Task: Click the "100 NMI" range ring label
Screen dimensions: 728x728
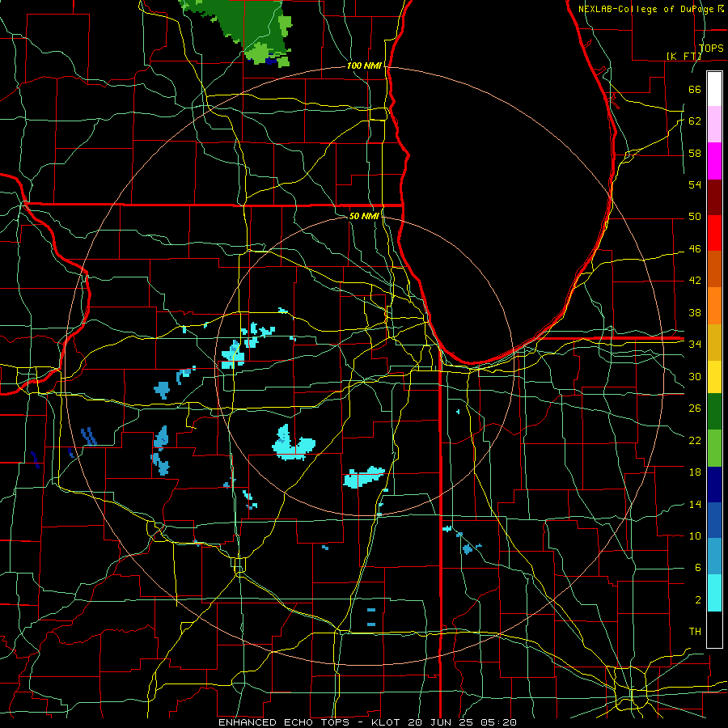Action: tap(364, 66)
